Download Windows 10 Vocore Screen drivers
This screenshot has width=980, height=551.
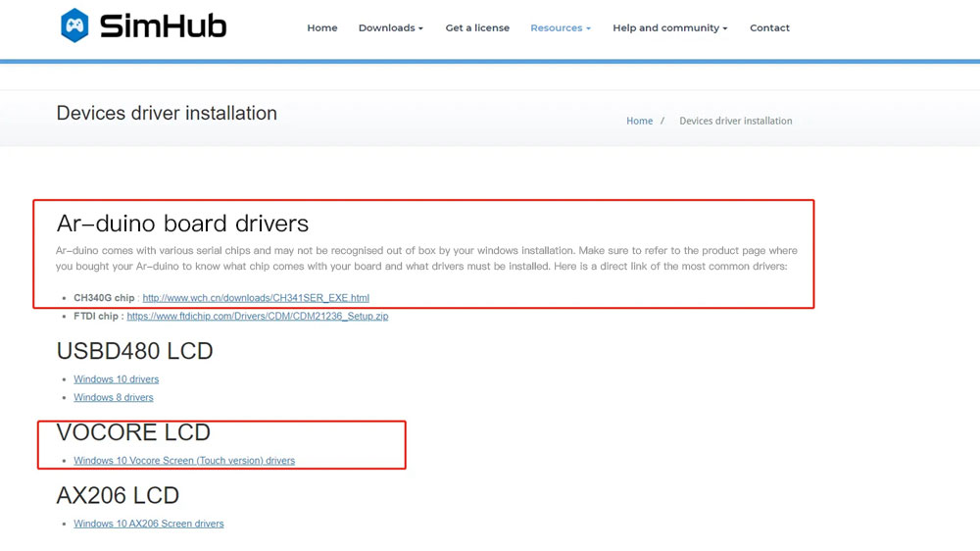pyautogui.click(x=183, y=461)
